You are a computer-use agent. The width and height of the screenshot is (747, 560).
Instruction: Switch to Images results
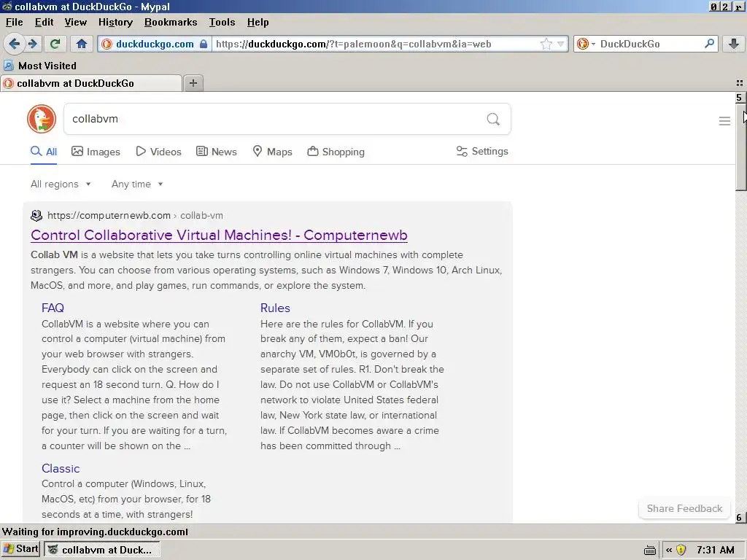[96, 152]
